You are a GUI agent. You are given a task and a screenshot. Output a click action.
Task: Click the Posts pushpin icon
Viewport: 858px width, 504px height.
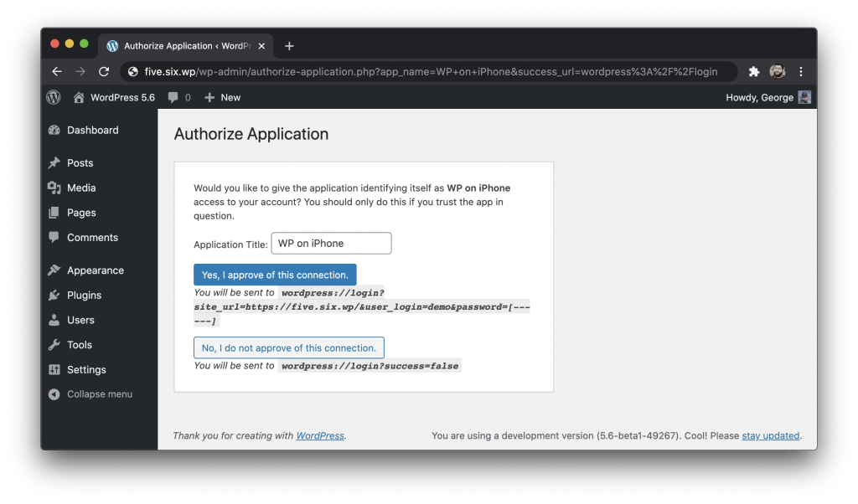(x=54, y=163)
